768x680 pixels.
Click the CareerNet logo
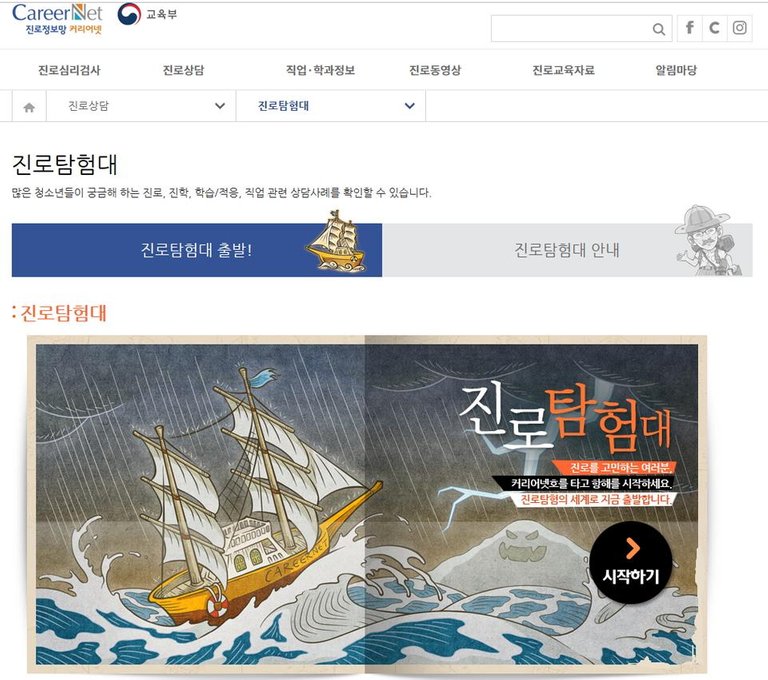(57, 20)
